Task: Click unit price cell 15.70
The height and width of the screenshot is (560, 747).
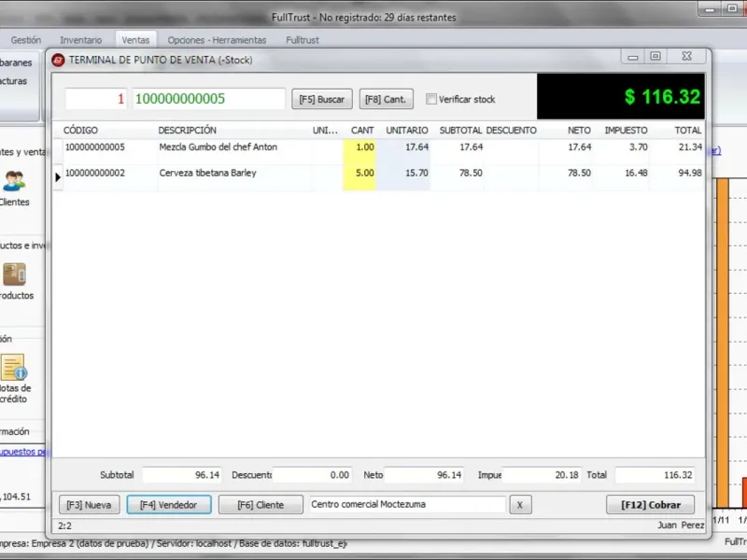Action: pyautogui.click(x=403, y=177)
